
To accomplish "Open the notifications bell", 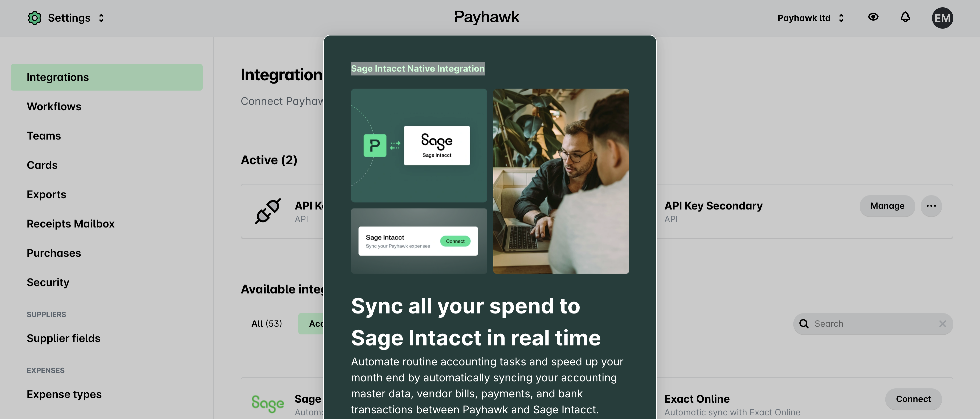I will (x=905, y=17).
